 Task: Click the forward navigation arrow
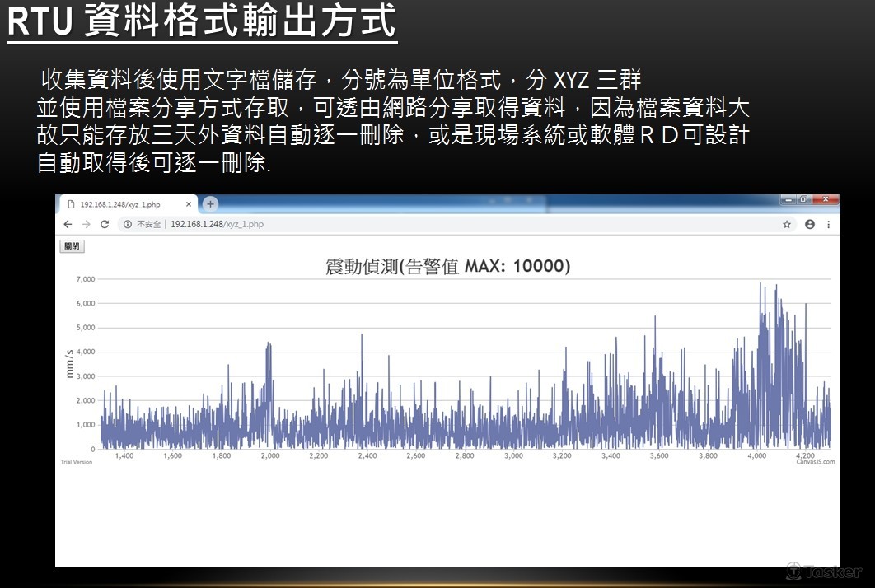[85, 223]
